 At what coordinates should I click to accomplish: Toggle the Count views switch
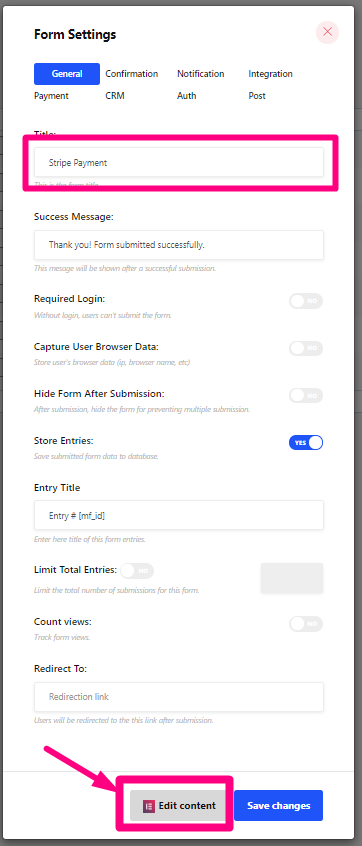(x=306, y=624)
